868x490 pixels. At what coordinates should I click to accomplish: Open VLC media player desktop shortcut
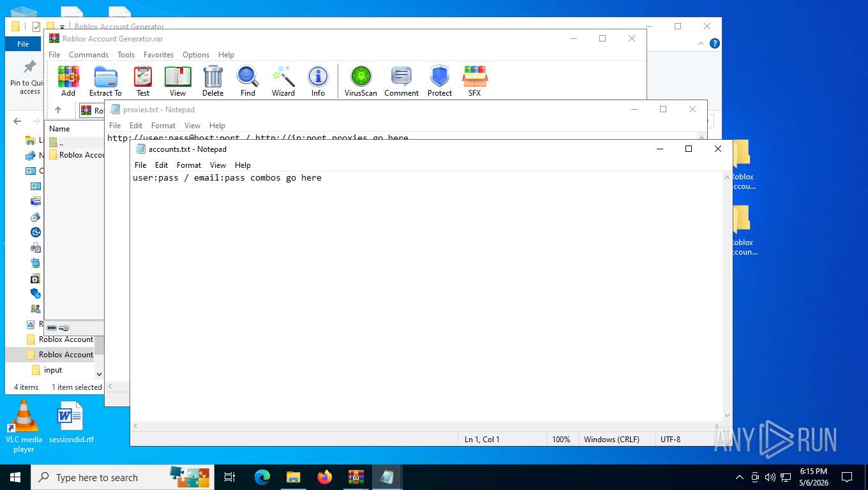[24, 426]
